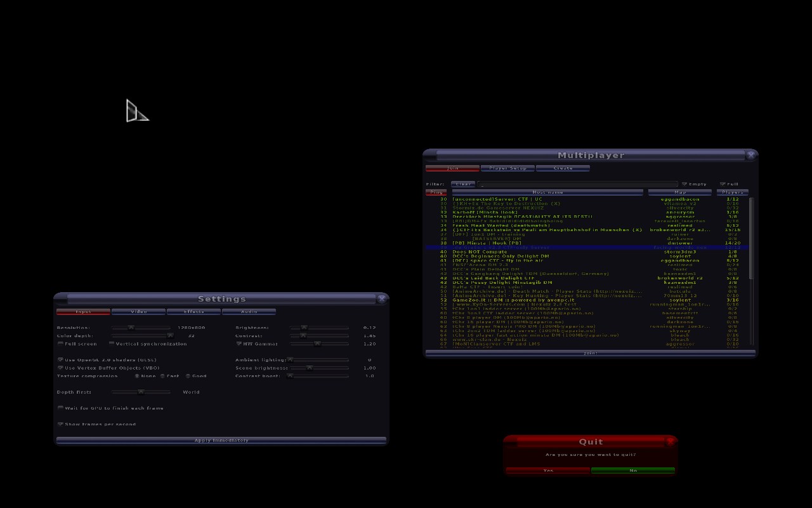Sort servers by Players column
This screenshot has width=812, height=508.
732,192
